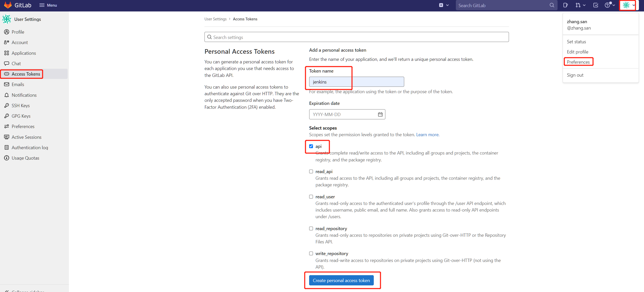Click the Token name input field
644x292 pixels.
(x=356, y=82)
